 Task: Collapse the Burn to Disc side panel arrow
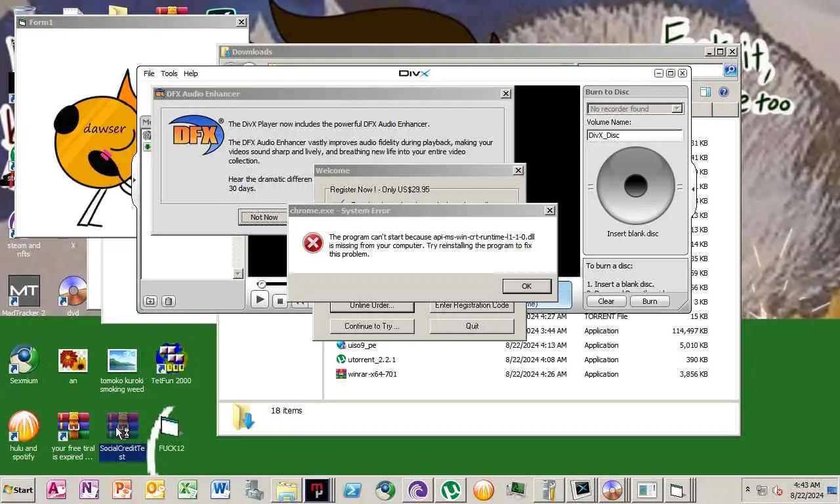pyautogui.click(x=694, y=189)
